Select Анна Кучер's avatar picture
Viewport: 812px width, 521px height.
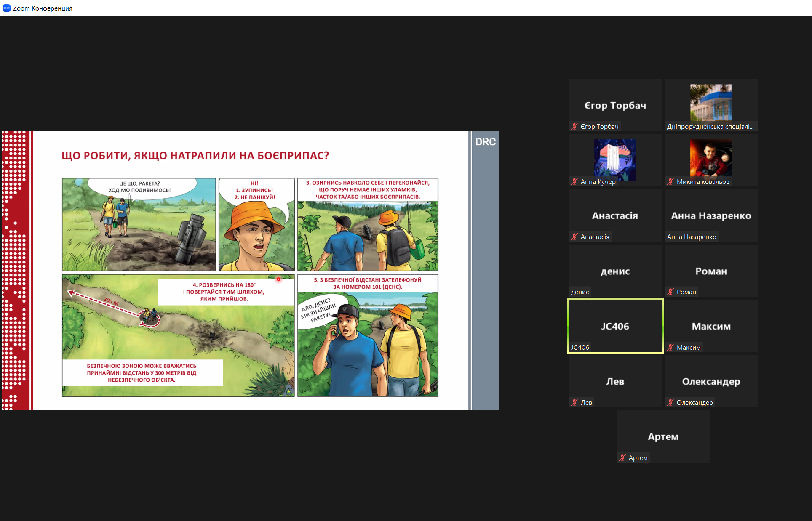point(615,160)
